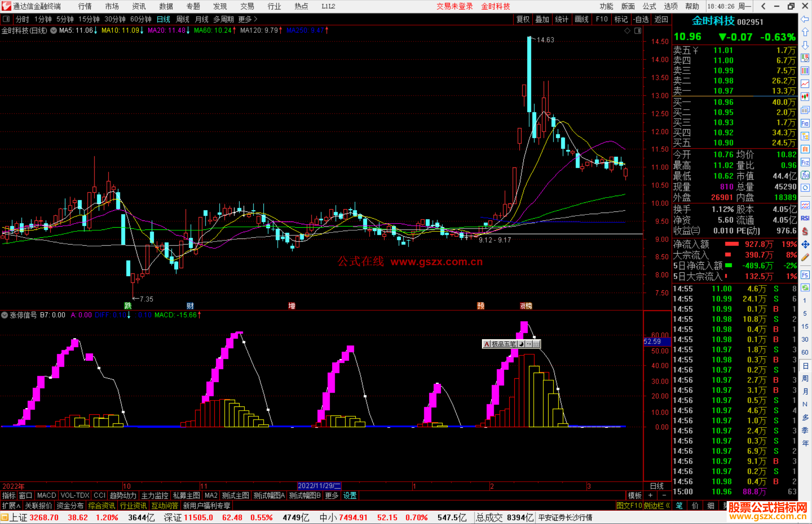Click the blue left arrow back icon
812x524 pixels.
tap(805, 19)
